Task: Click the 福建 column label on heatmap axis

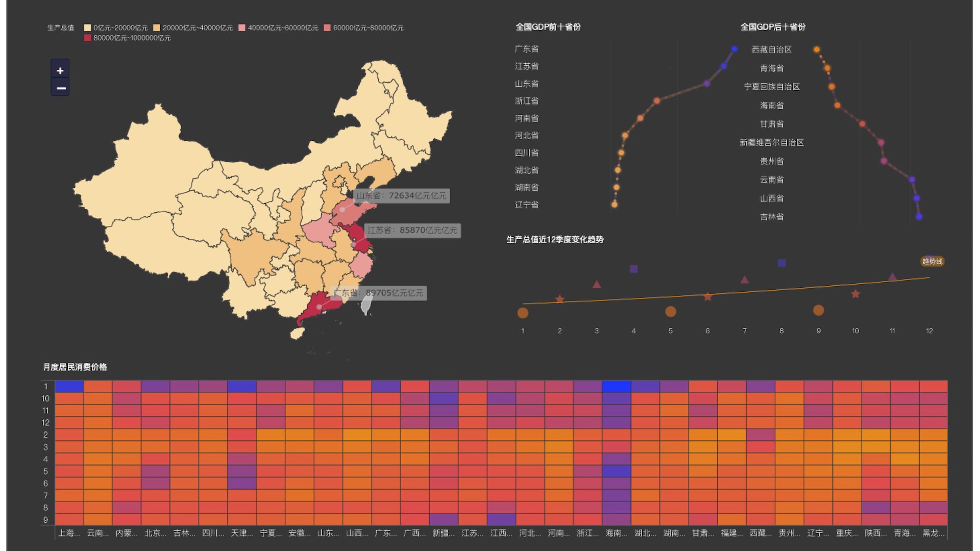Action: tap(731, 533)
